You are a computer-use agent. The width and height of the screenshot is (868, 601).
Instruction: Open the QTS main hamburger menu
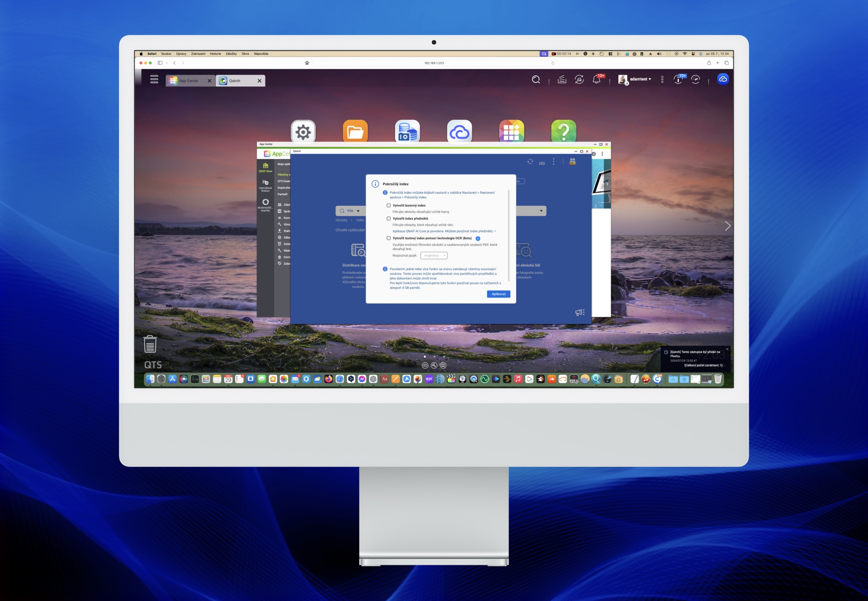pos(154,79)
